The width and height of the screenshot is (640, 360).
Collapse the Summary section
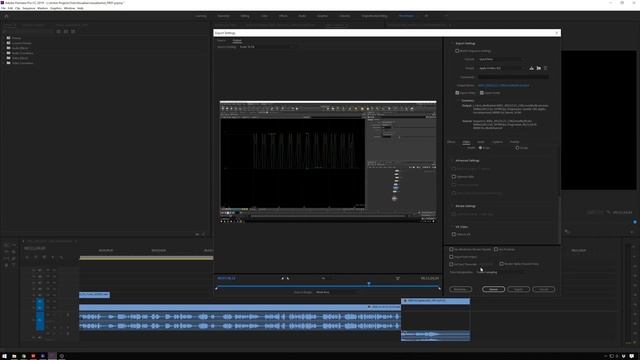tap(459, 100)
